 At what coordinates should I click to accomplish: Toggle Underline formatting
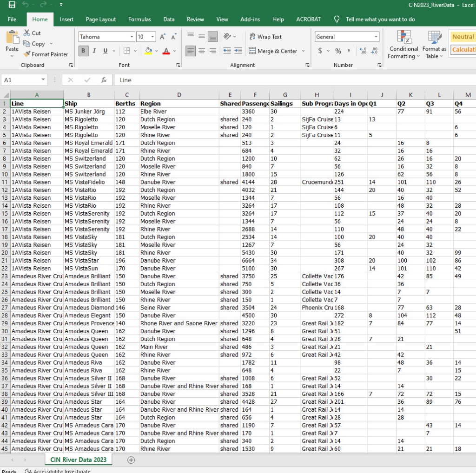pyautogui.click(x=106, y=51)
